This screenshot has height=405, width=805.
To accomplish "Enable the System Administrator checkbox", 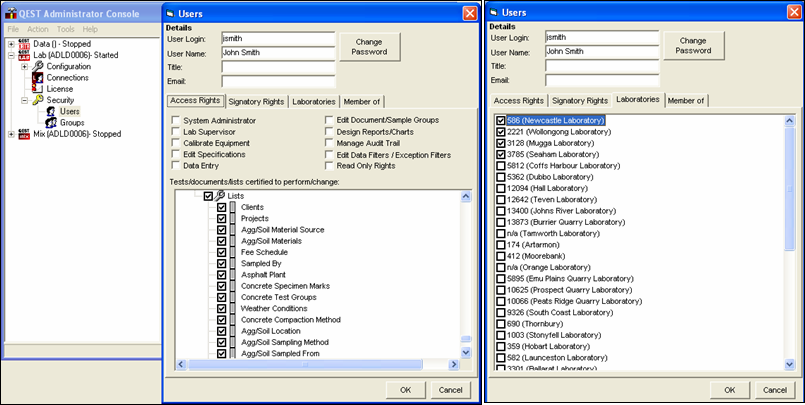I will pyautogui.click(x=175, y=120).
